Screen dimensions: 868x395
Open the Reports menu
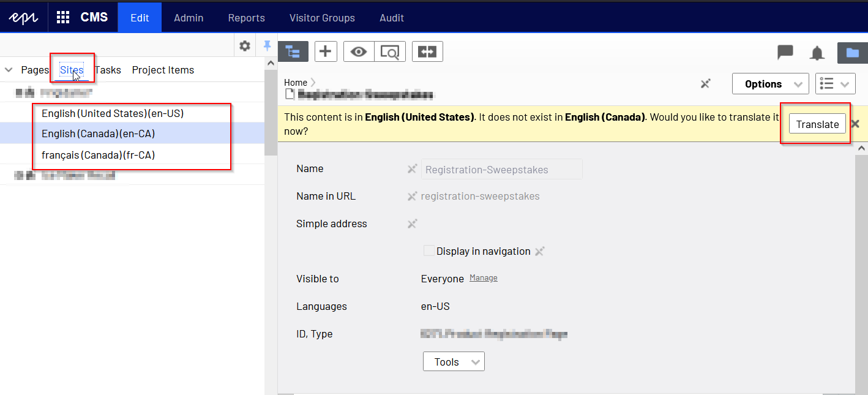[246, 18]
